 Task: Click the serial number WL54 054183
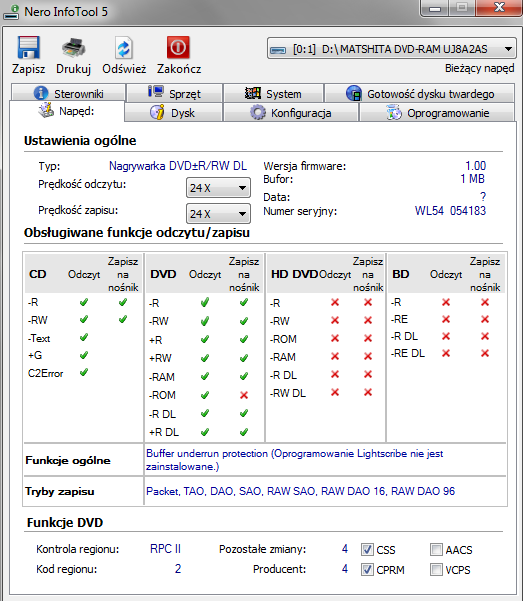pyautogui.click(x=450, y=211)
